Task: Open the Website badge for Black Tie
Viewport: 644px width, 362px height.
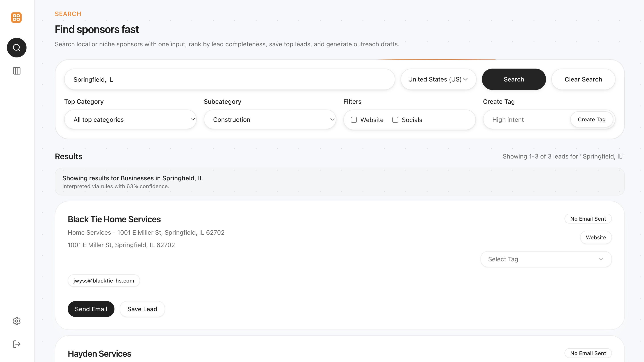Action: click(596, 237)
